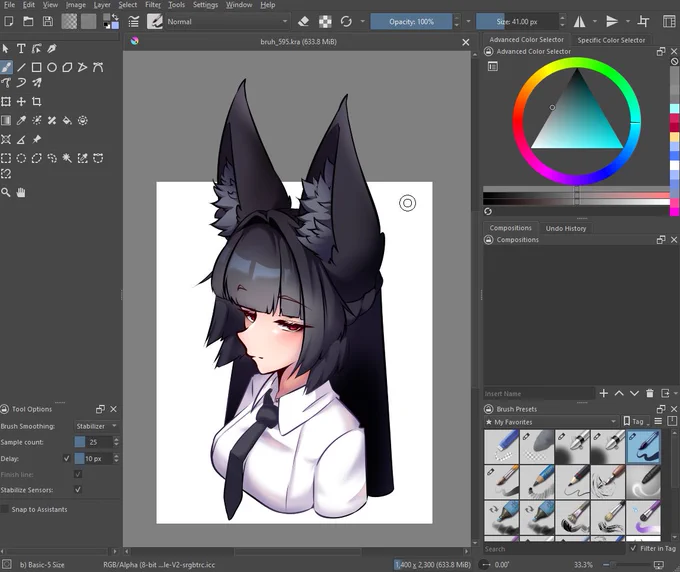Click the brush presets Search field
The width and height of the screenshot is (680, 572).
pos(555,549)
